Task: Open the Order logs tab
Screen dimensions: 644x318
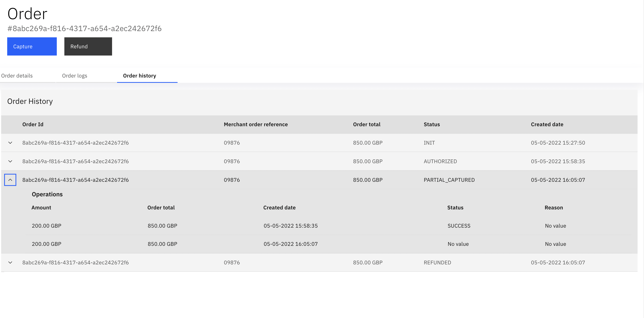Action: coord(75,76)
